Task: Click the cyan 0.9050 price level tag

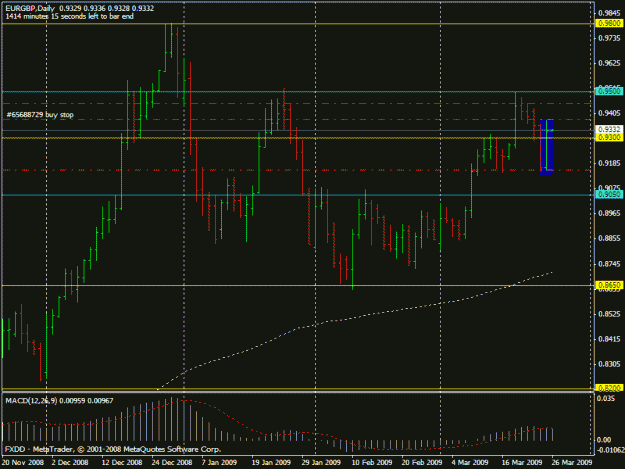Action: tap(609, 194)
